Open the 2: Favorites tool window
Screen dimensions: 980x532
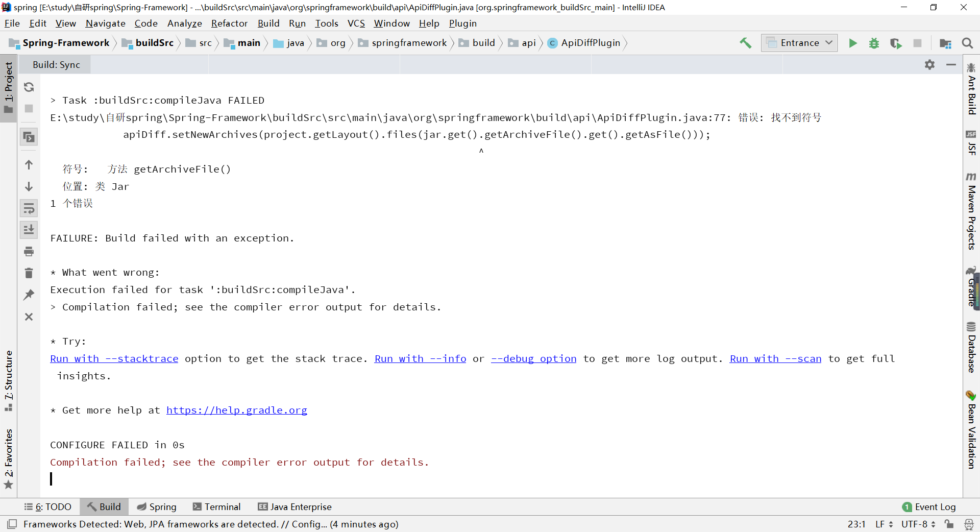[9, 458]
